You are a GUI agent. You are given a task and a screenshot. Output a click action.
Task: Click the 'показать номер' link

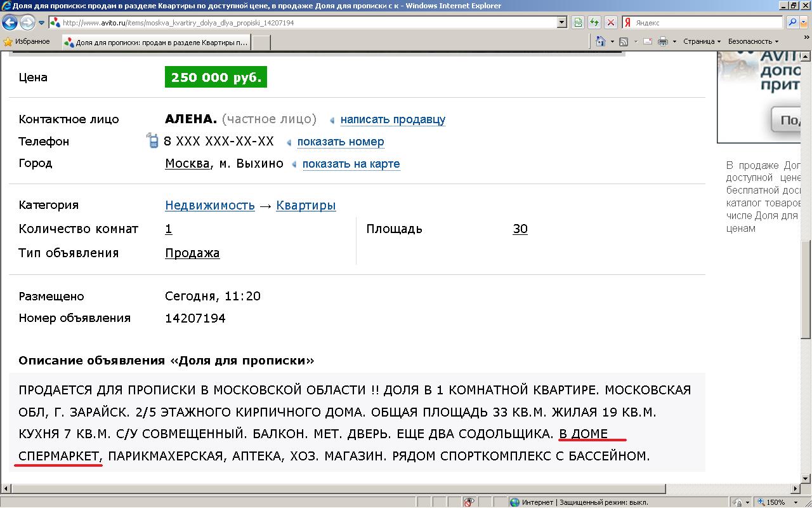click(340, 142)
